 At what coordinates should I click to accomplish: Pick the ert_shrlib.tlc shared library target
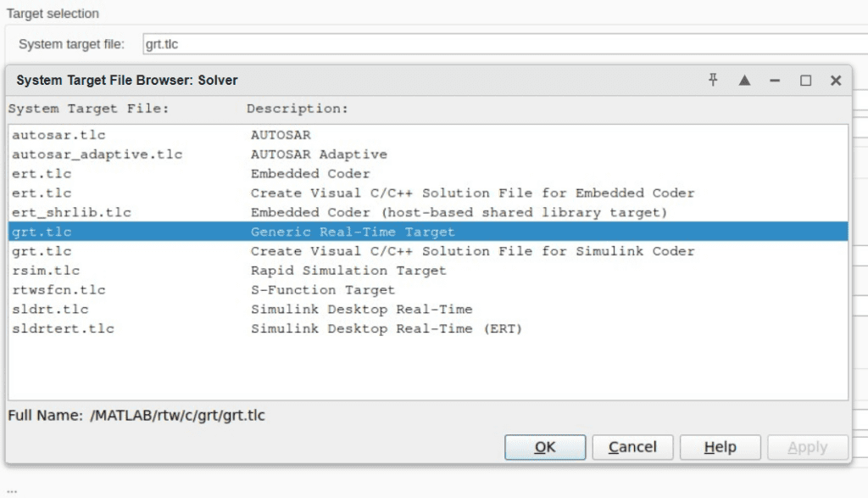254,212
